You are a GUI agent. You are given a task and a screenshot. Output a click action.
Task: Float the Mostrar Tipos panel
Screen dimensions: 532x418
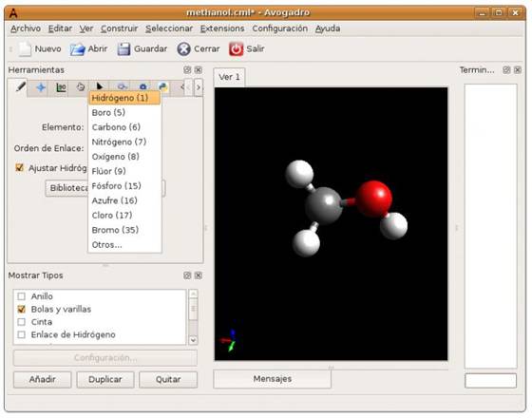187,275
